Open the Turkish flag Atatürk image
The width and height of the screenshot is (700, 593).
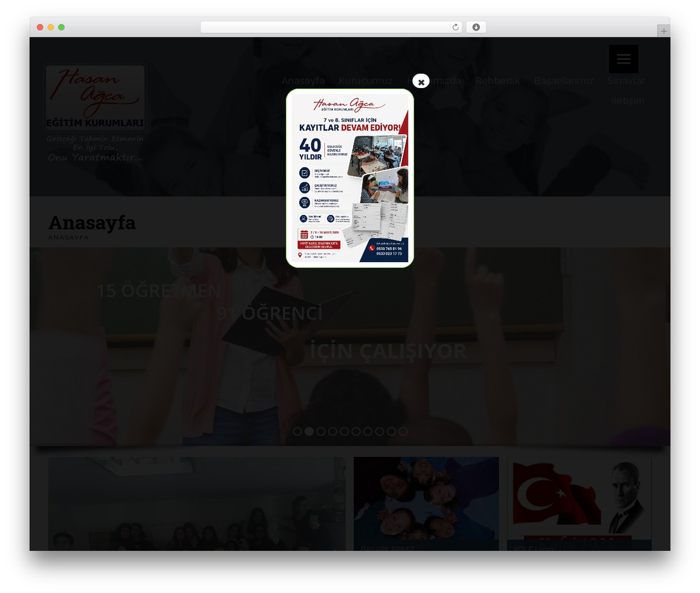[x=579, y=503]
